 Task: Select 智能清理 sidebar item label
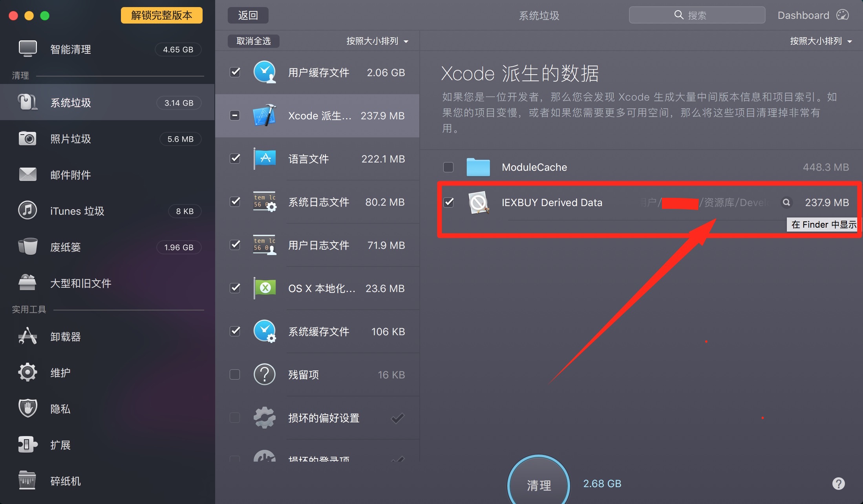pos(71,49)
